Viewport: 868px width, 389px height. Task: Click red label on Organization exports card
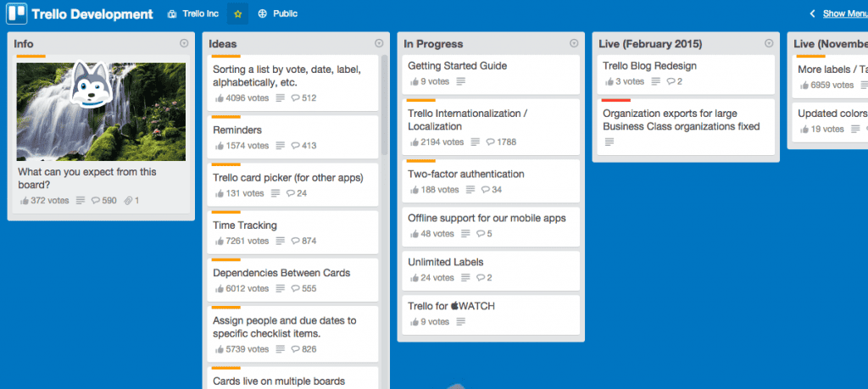click(615, 100)
